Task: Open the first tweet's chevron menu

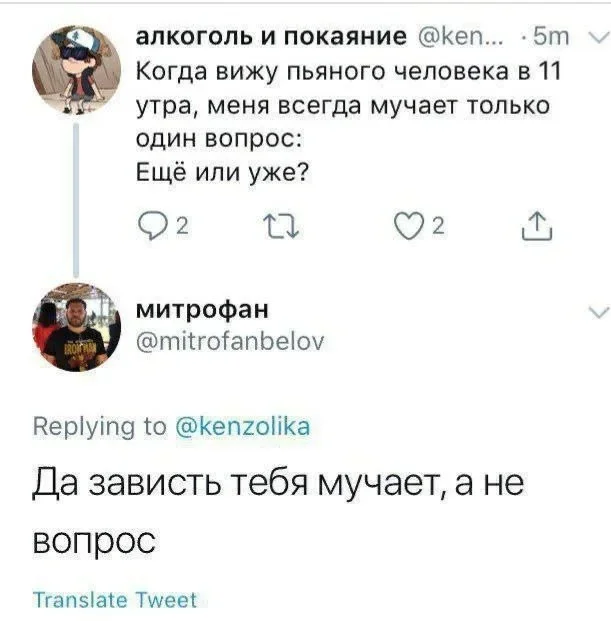Action: click(x=594, y=40)
